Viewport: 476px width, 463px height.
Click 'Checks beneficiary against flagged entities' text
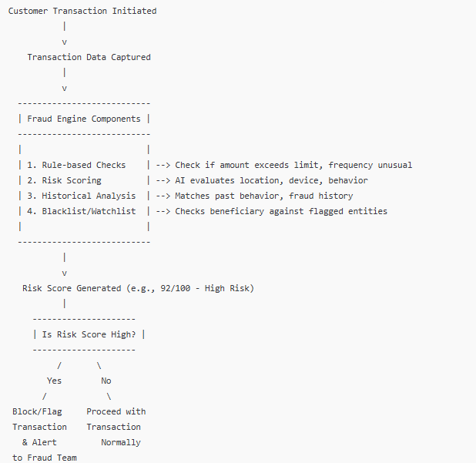coord(281,211)
